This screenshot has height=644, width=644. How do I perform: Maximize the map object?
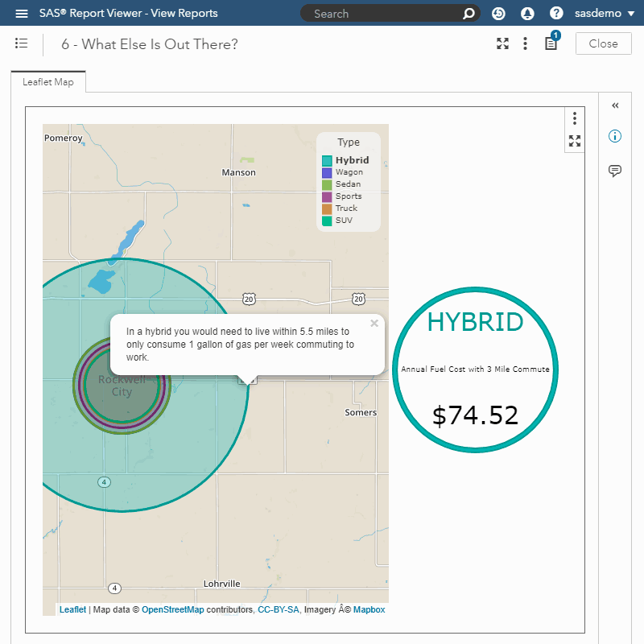(575, 141)
